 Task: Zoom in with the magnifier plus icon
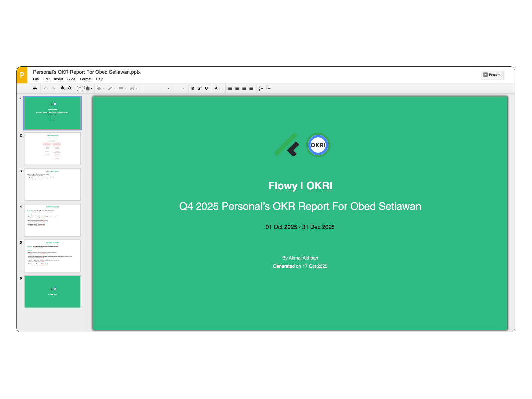tap(63, 89)
